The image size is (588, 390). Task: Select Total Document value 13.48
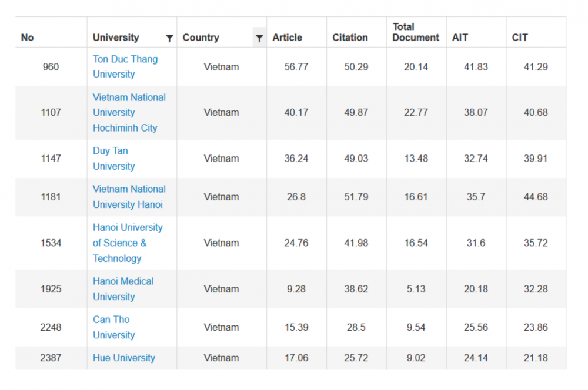[x=416, y=159]
